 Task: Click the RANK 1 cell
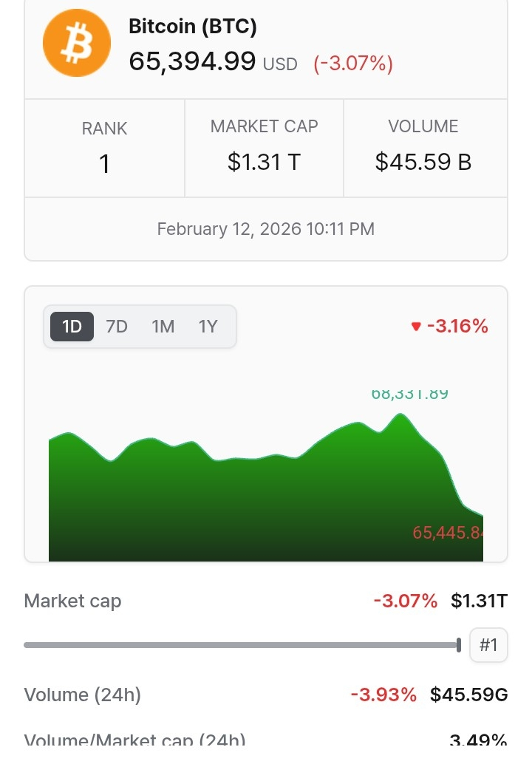click(x=104, y=148)
